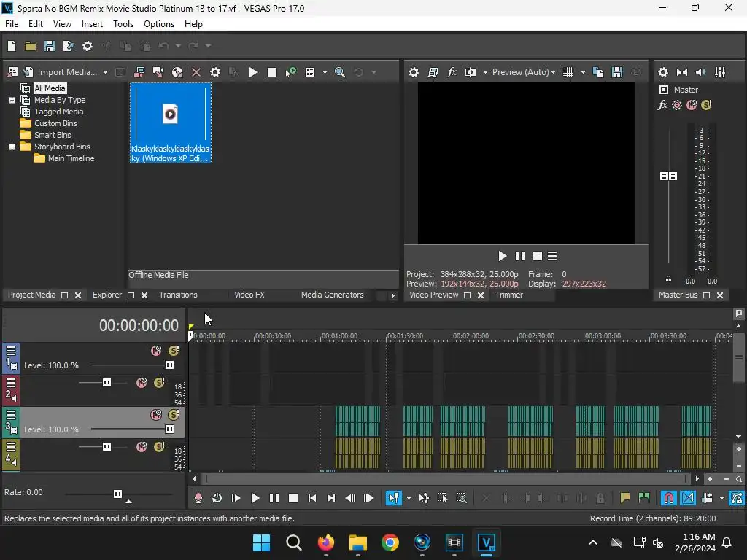Image resolution: width=747 pixels, height=560 pixels.
Task: Click the Dim Output speaker icon
Action: tap(701, 72)
